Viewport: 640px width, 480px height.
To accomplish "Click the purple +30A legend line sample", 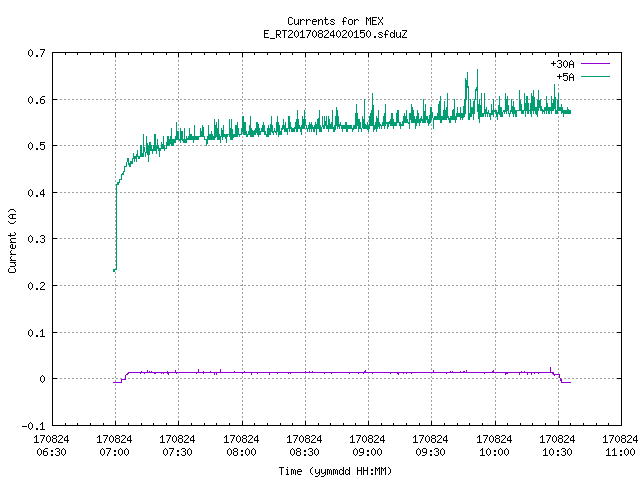I will [x=595, y=64].
